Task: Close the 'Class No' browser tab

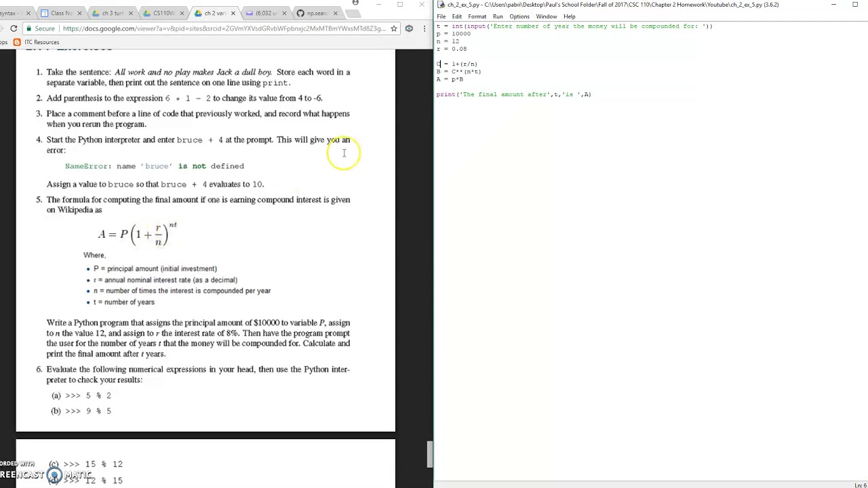Action: pos(80,13)
